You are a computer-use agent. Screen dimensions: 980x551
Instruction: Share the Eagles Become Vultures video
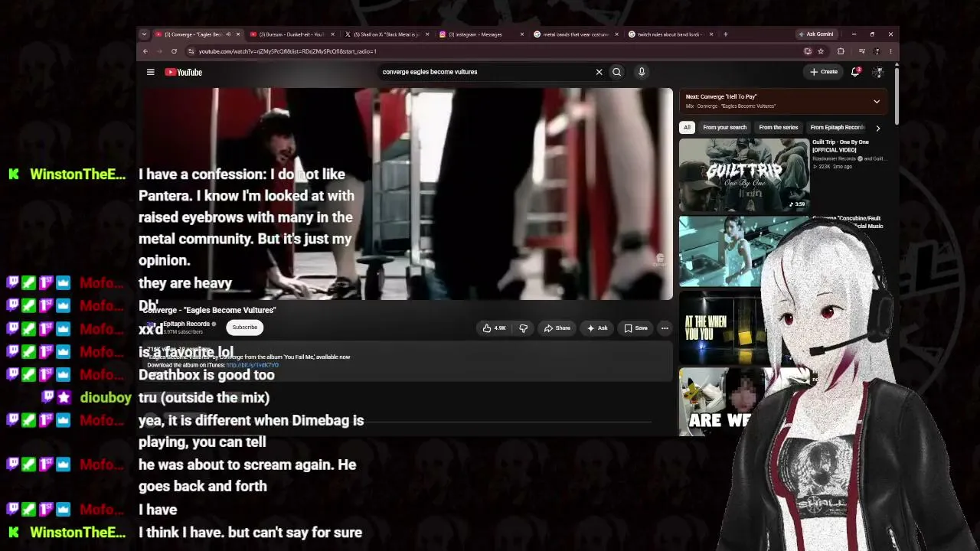pos(557,328)
